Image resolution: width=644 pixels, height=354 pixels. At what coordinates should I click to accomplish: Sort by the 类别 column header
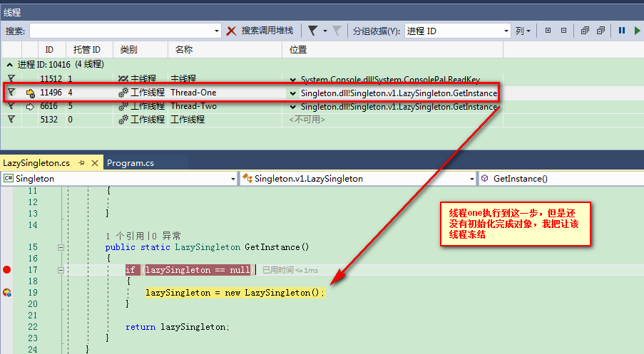pos(140,50)
